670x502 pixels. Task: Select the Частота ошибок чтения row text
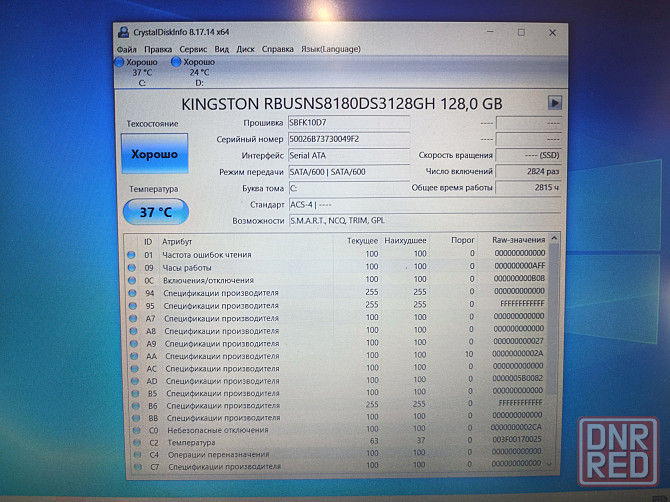[x=207, y=255]
